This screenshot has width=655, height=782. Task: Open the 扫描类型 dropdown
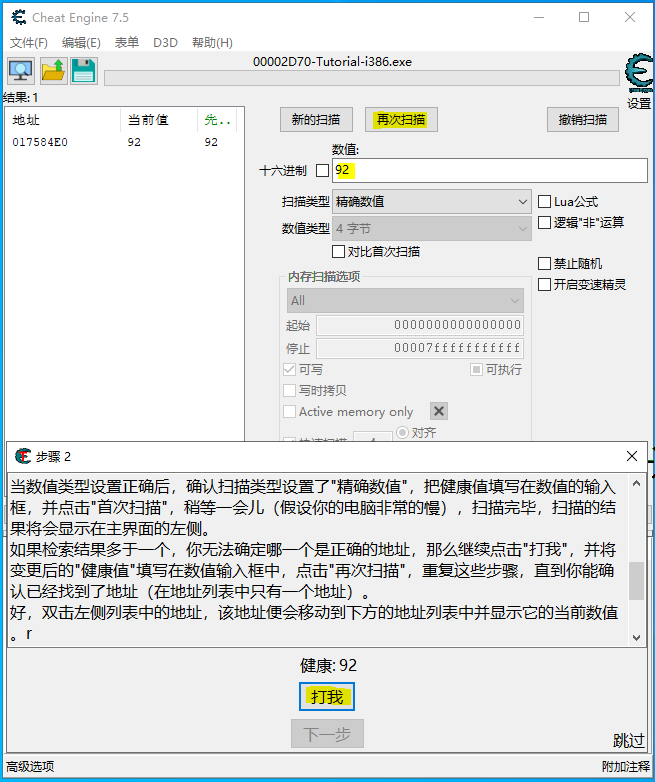pos(432,201)
